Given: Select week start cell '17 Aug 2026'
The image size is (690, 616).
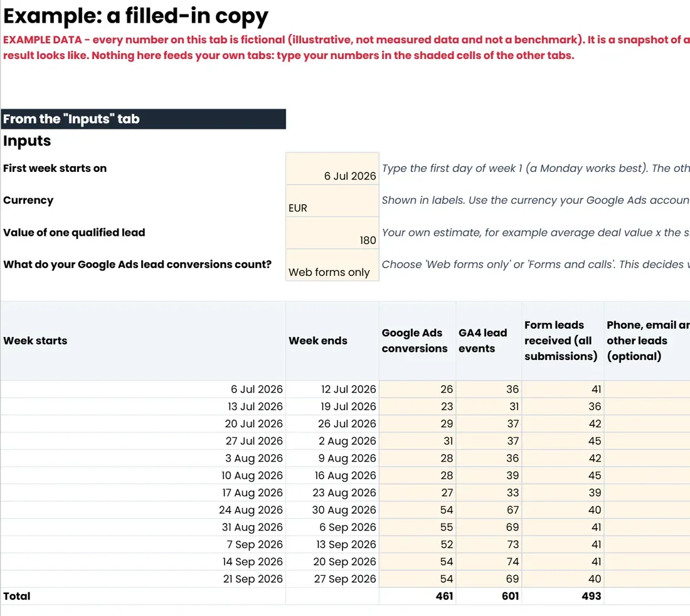Looking at the screenshot, I should [x=143, y=493].
